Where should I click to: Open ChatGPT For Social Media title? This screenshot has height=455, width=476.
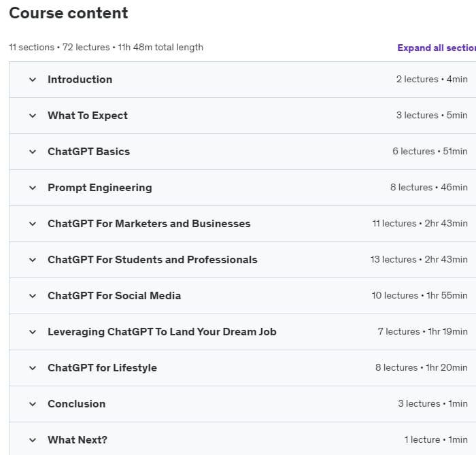[114, 296]
